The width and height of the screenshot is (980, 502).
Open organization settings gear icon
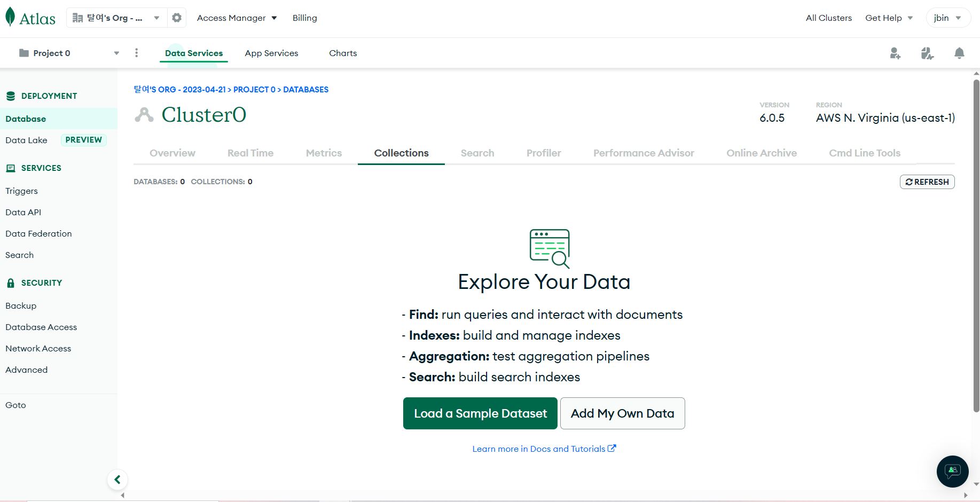pos(177,18)
